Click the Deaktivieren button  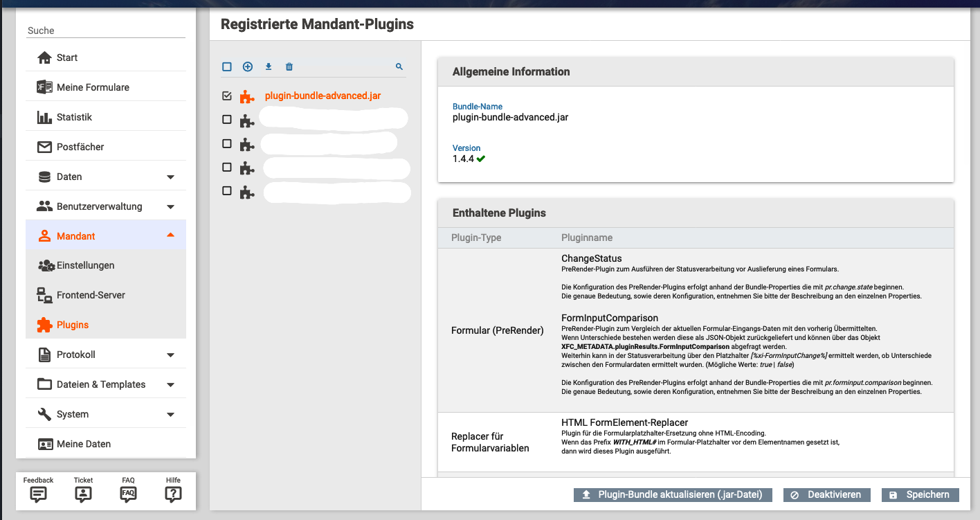(x=826, y=495)
